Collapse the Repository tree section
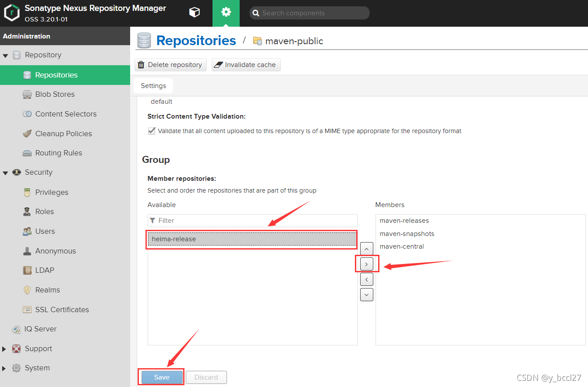This screenshot has width=588, height=387. pos(5,56)
